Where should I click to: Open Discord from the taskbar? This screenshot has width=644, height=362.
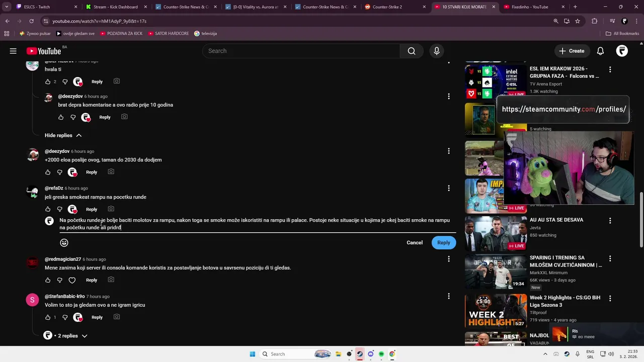(x=371, y=354)
